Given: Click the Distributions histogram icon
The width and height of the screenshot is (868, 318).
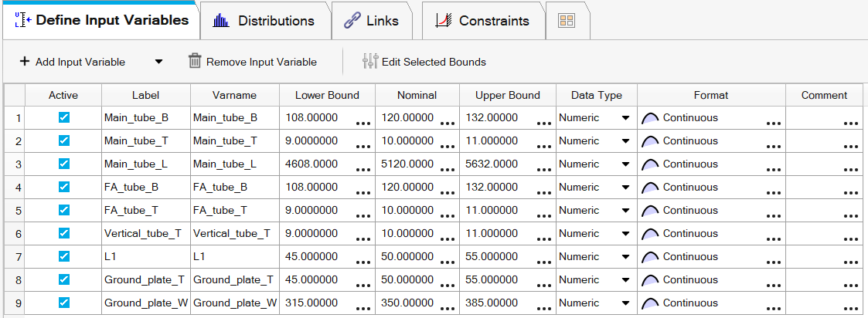Looking at the screenshot, I should (x=221, y=21).
